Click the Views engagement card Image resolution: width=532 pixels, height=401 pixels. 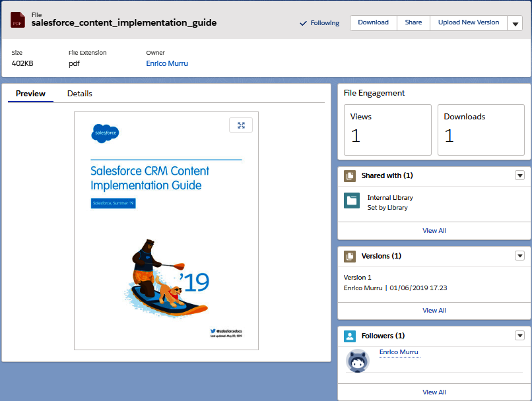click(x=388, y=130)
